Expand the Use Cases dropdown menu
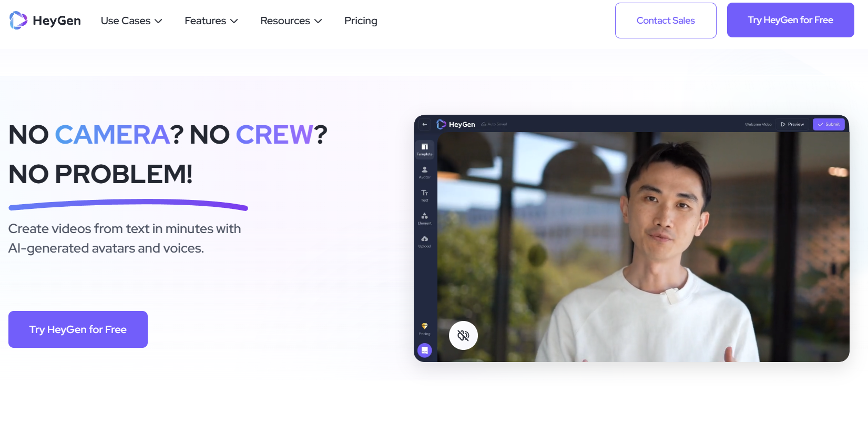868x422 pixels. [x=131, y=21]
